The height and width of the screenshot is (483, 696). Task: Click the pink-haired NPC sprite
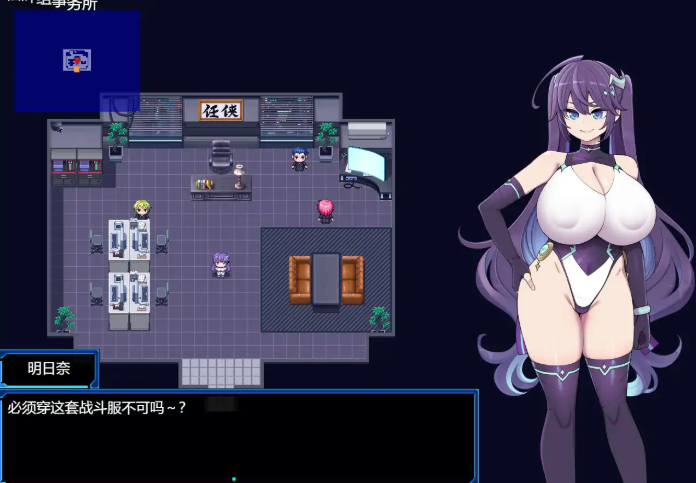325,210
